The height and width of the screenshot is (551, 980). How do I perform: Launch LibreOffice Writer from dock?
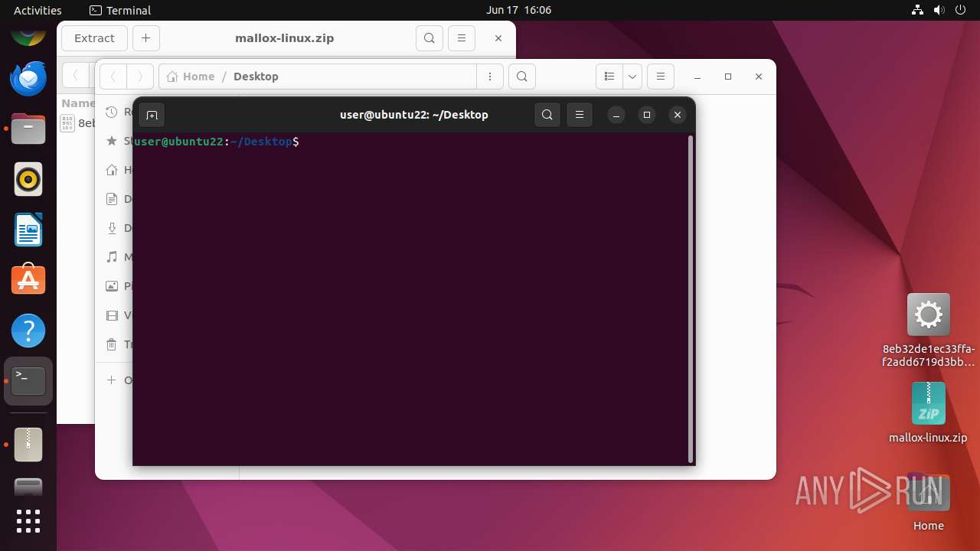pyautogui.click(x=28, y=230)
